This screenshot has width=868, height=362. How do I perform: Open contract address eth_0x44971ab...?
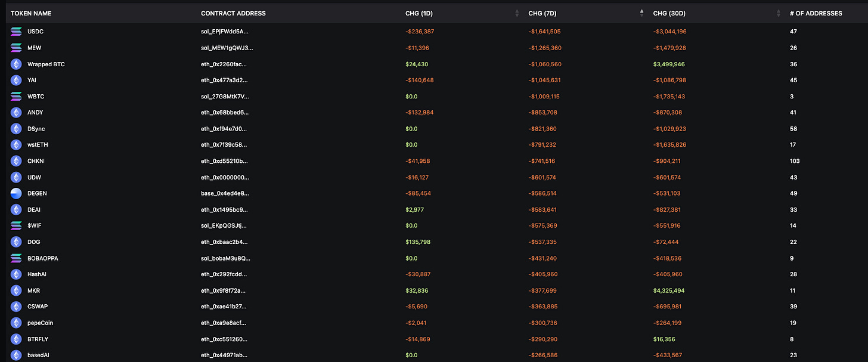click(224, 355)
